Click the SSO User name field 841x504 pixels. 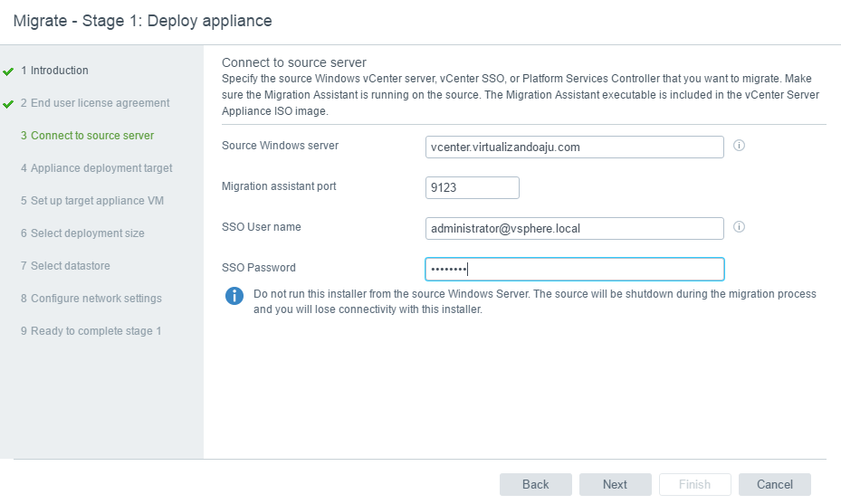pos(574,228)
